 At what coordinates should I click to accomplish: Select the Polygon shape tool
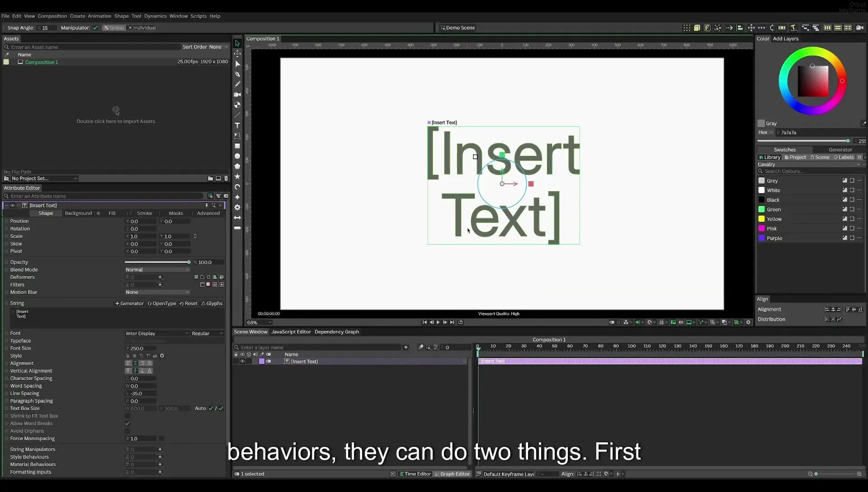pyautogui.click(x=237, y=166)
